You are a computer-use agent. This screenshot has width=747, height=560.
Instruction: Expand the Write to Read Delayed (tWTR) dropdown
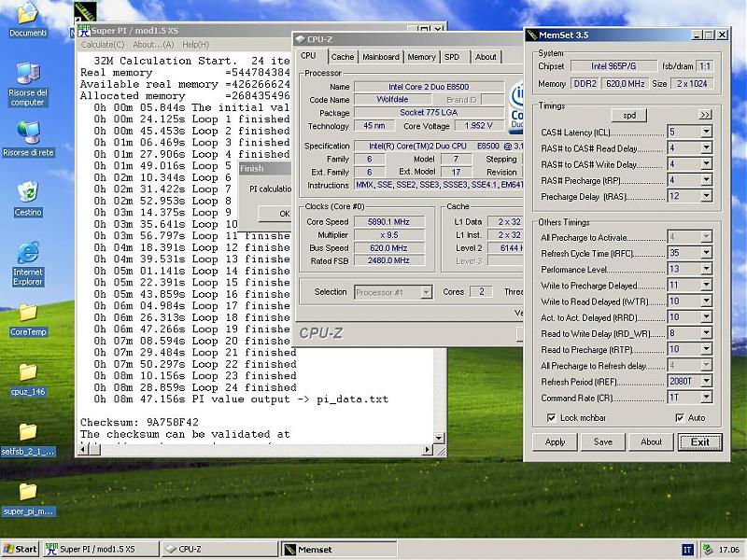[x=707, y=301]
